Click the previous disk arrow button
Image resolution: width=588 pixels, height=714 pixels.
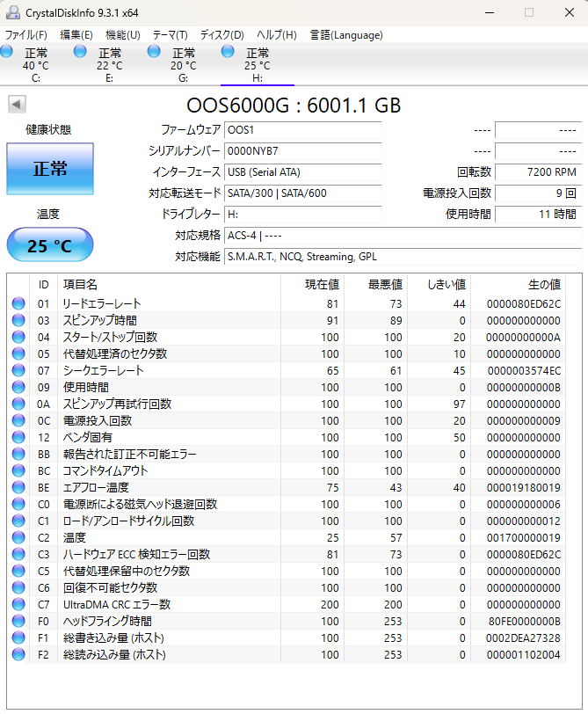17,105
